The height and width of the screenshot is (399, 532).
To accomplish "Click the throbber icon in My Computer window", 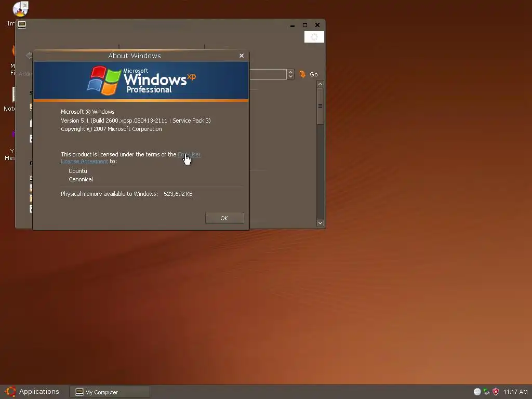I will pyautogui.click(x=314, y=37).
